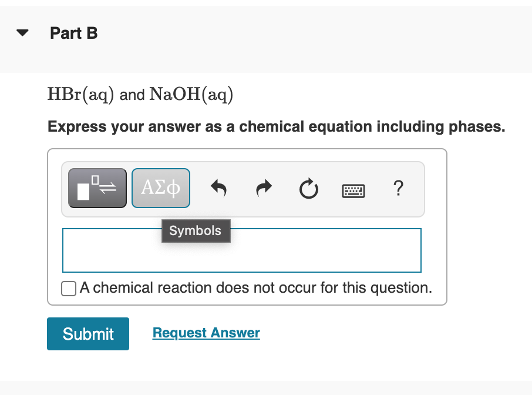Redo the equation edit
The image size is (532, 395).
click(262, 189)
